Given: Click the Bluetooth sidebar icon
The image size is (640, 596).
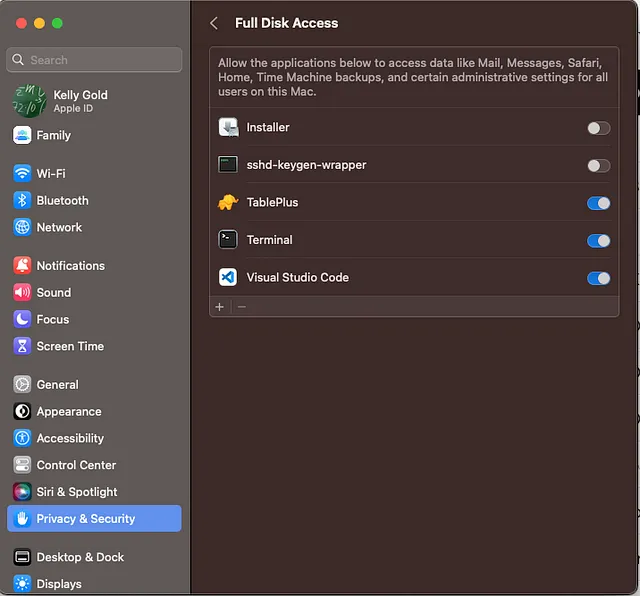Looking at the screenshot, I should click(x=22, y=200).
